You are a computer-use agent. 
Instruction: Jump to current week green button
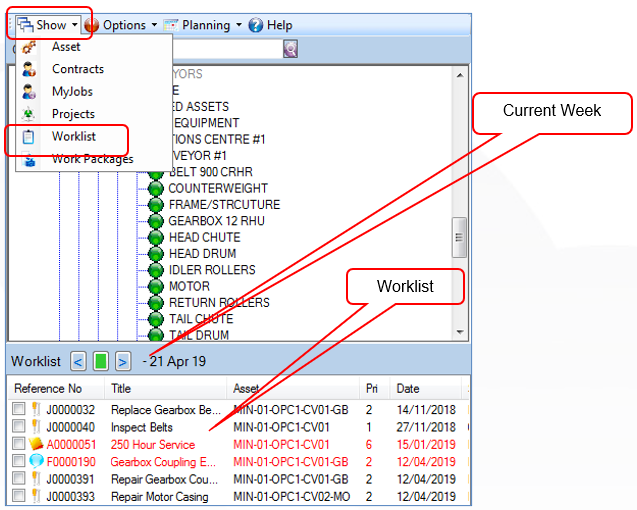tap(101, 361)
